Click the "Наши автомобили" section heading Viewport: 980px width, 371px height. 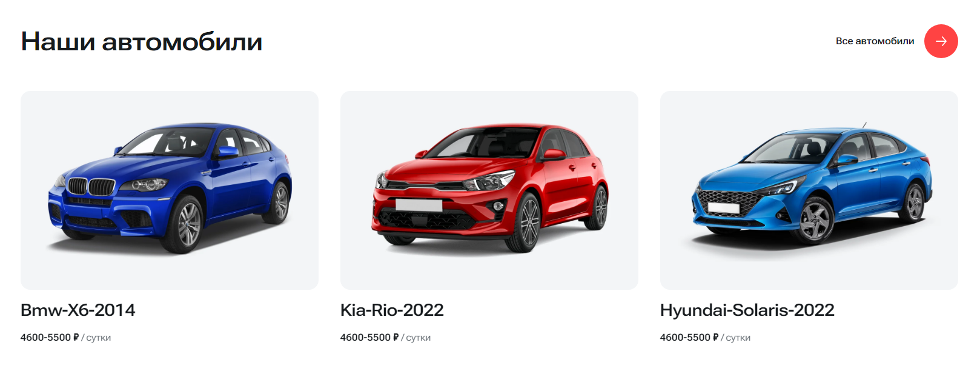pyautogui.click(x=142, y=42)
